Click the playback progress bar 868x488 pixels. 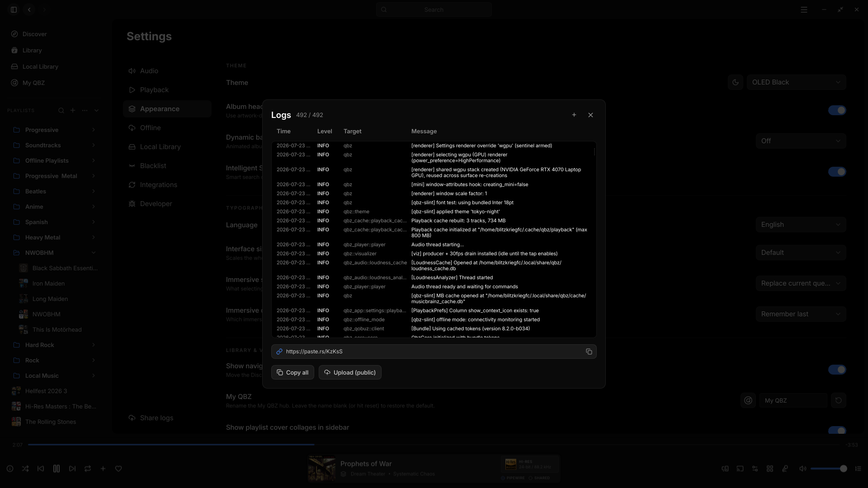pyautogui.click(x=434, y=445)
